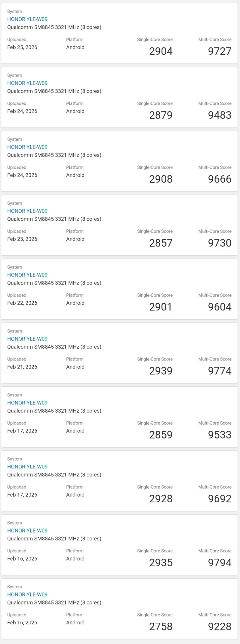The image size is (240, 644).
Task: Open HONOR YLE-W09 link with single-core score 2904
Action: 27,19
